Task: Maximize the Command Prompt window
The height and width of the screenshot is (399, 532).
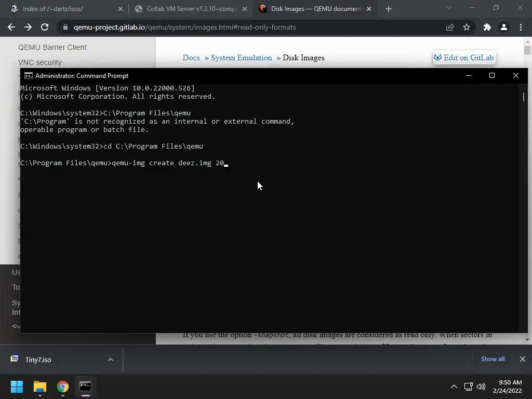Action: click(x=492, y=75)
